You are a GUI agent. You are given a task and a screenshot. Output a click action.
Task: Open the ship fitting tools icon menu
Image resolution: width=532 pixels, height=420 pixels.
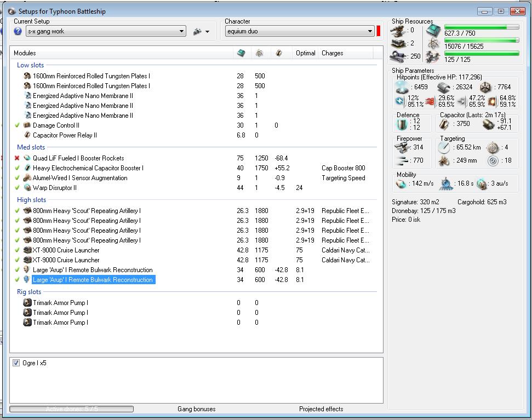click(201, 32)
